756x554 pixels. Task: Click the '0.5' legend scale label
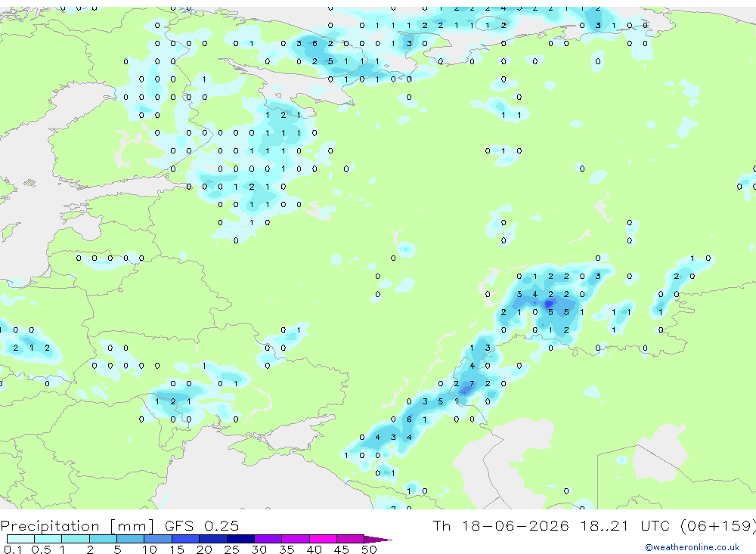[x=41, y=549]
